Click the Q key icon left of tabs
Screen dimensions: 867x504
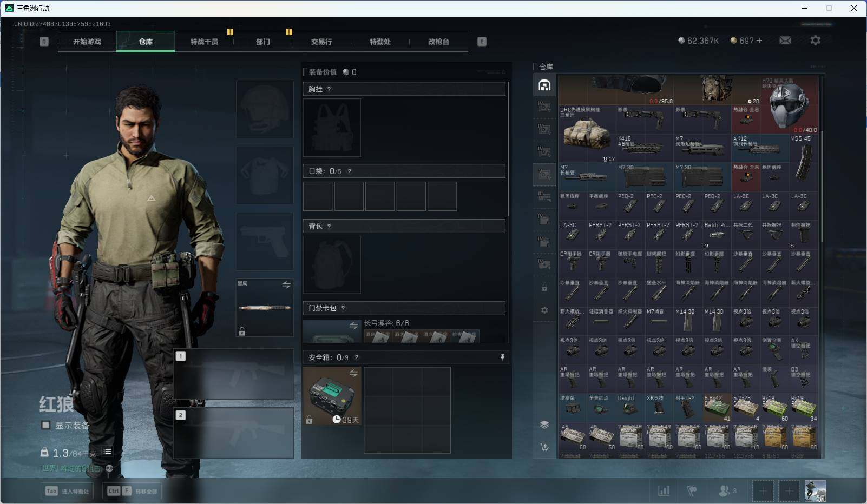pyautogui.click(x=44, y=42)
